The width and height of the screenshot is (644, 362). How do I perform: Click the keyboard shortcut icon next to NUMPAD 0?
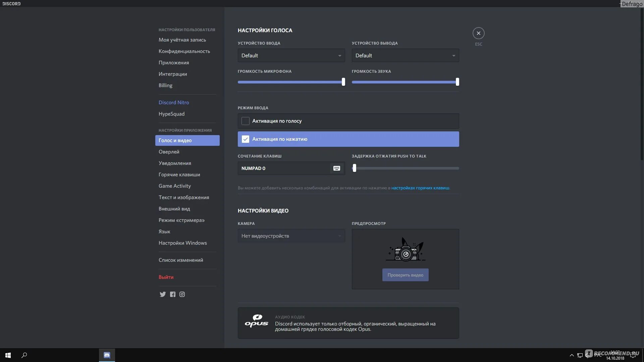pos(336,168)
